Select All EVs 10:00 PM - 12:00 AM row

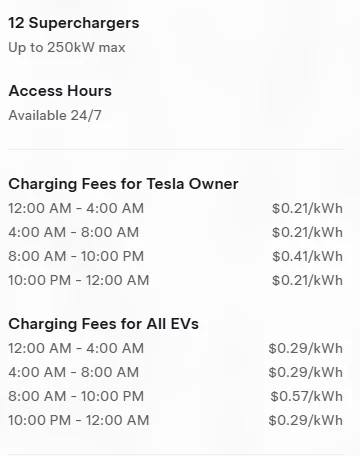(x=176, y=420)
